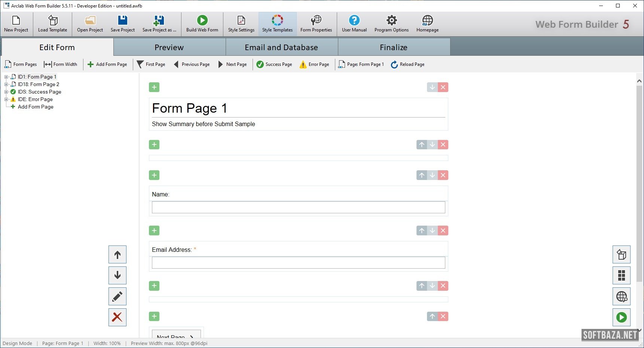The width and height of the screenshot is (644, 348).
Task: Open Program Options gear icon
Action: tap(391, 21)
